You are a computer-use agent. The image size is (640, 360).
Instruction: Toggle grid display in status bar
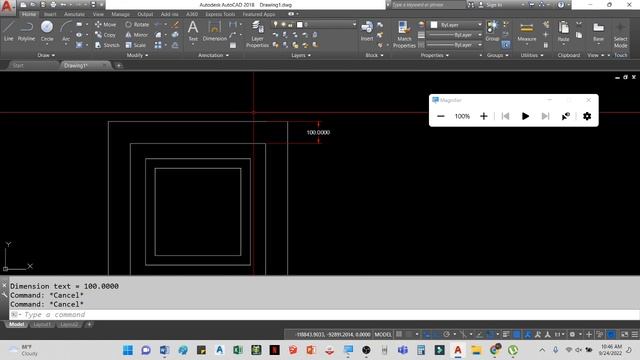coord(399,334)
